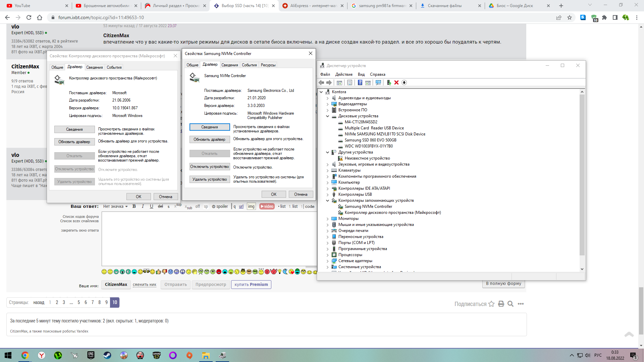644x362 pixels.
Task: Collapse the Дисковые устройства tree node
Action: (328, 116)
